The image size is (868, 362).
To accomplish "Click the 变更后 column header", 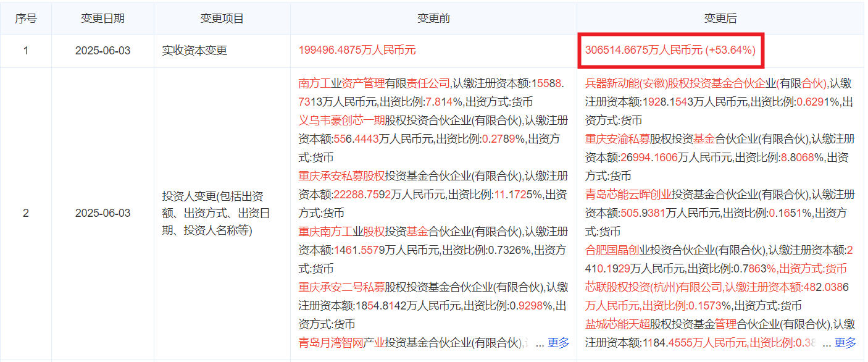I will coord(720,19).
